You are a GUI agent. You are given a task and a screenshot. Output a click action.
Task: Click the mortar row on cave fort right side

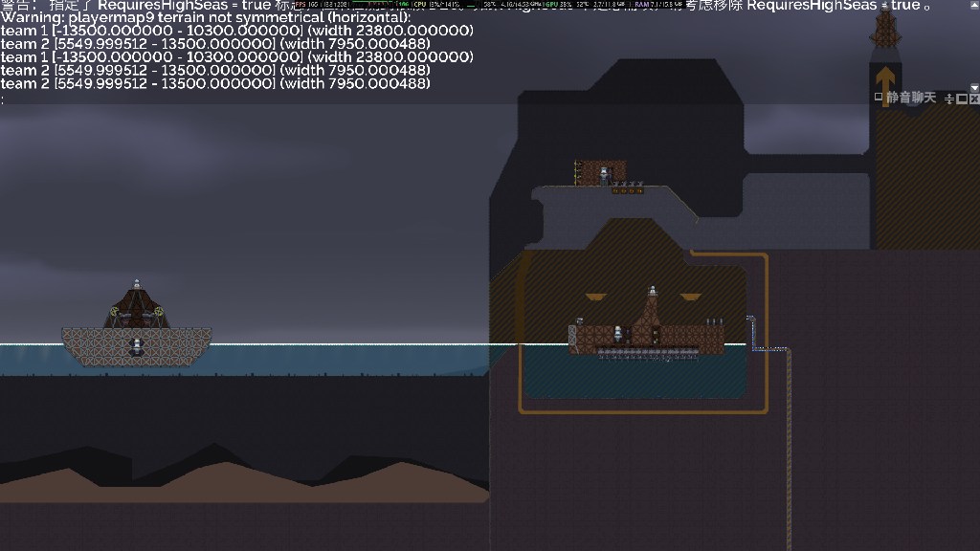tap(714, 322)
